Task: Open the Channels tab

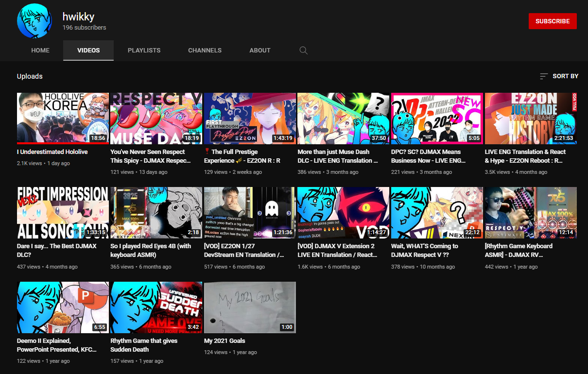Action: 205,51
